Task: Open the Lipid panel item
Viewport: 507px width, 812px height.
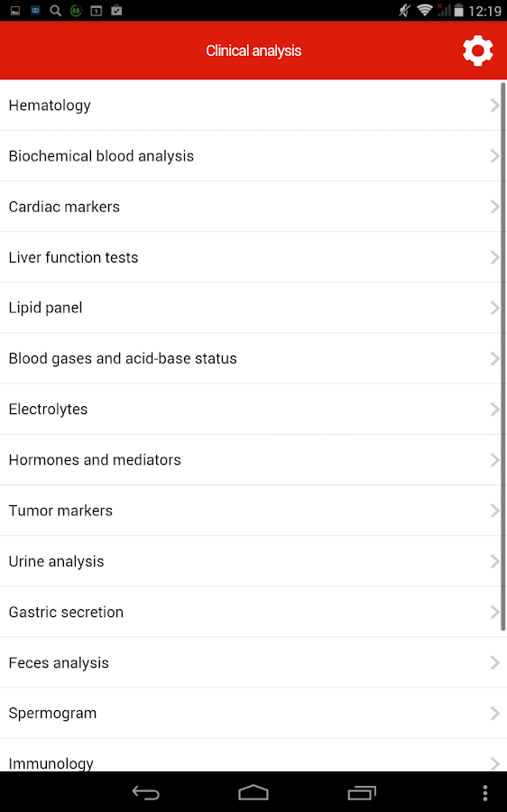Action: click(251, 309)
